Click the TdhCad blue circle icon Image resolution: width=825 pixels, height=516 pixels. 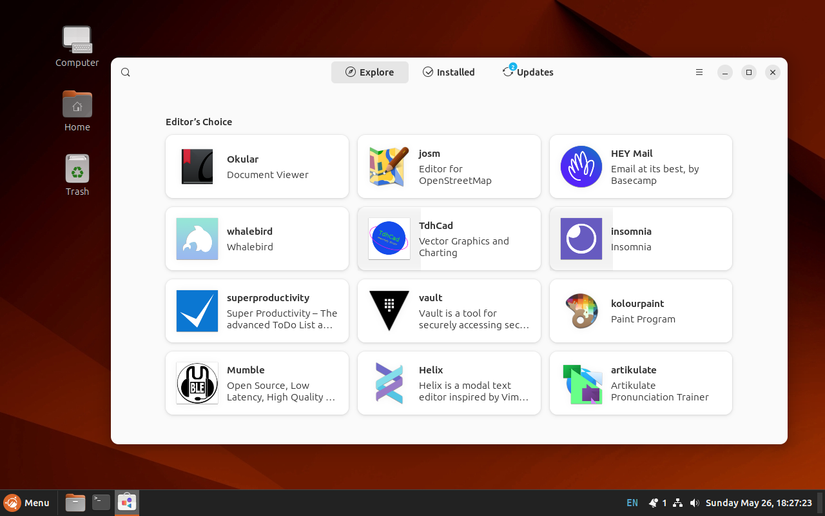point(389,239)
